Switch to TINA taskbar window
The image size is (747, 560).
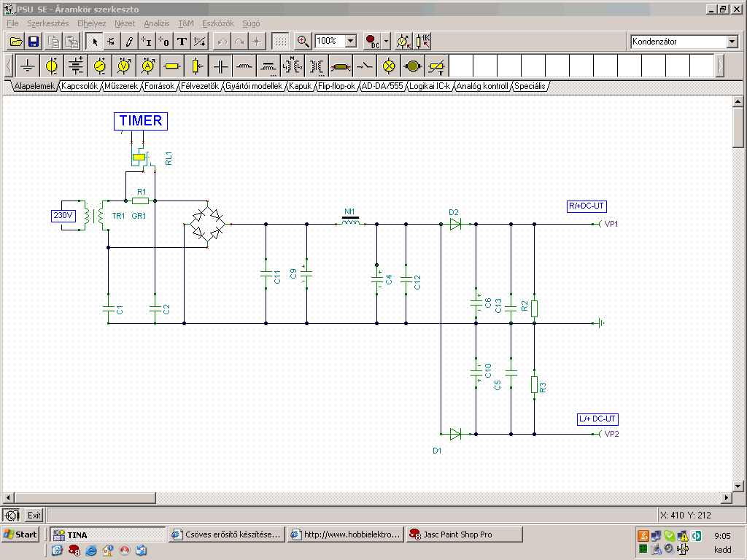(108, 534)
